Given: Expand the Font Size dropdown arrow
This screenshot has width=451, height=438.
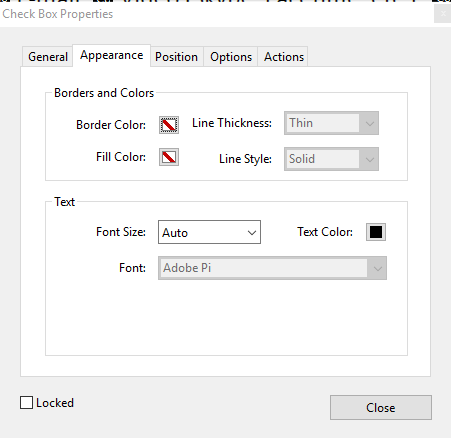Looking at the screenshot, I should pos(252,232).
